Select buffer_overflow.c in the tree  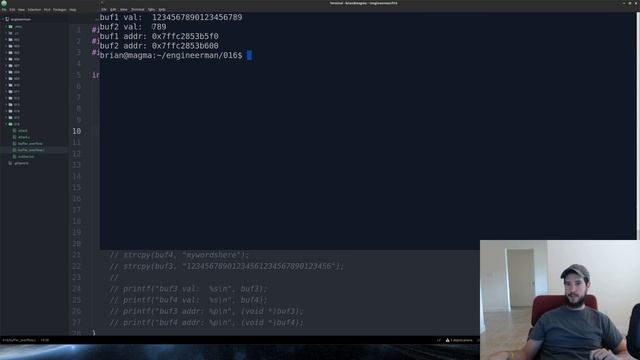[31, 150]
